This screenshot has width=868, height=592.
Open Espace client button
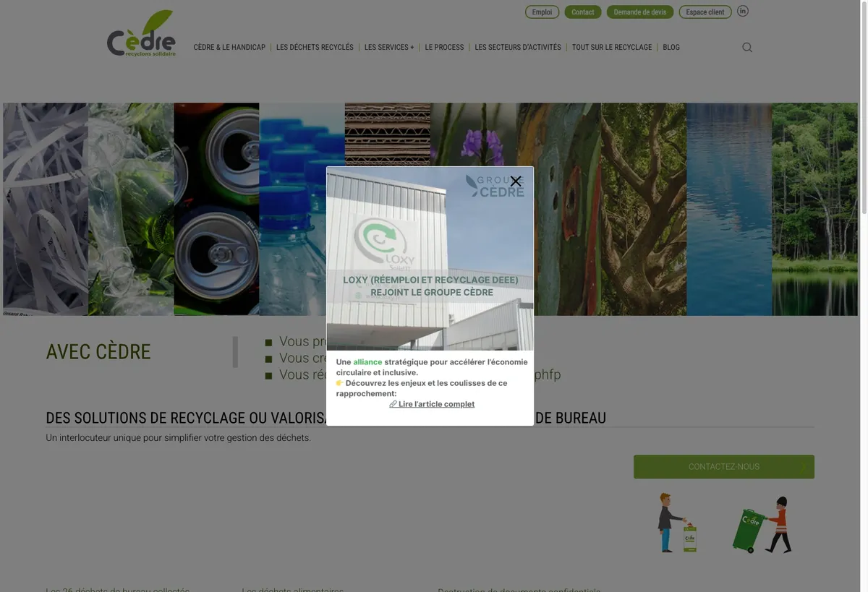pos(705,12)
